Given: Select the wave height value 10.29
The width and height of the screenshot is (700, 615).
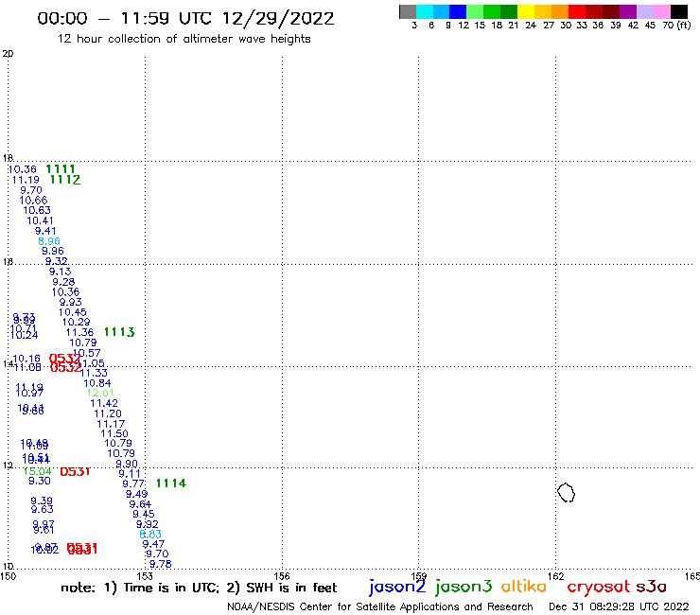Looking at the screenshot, I should point(76,322).
